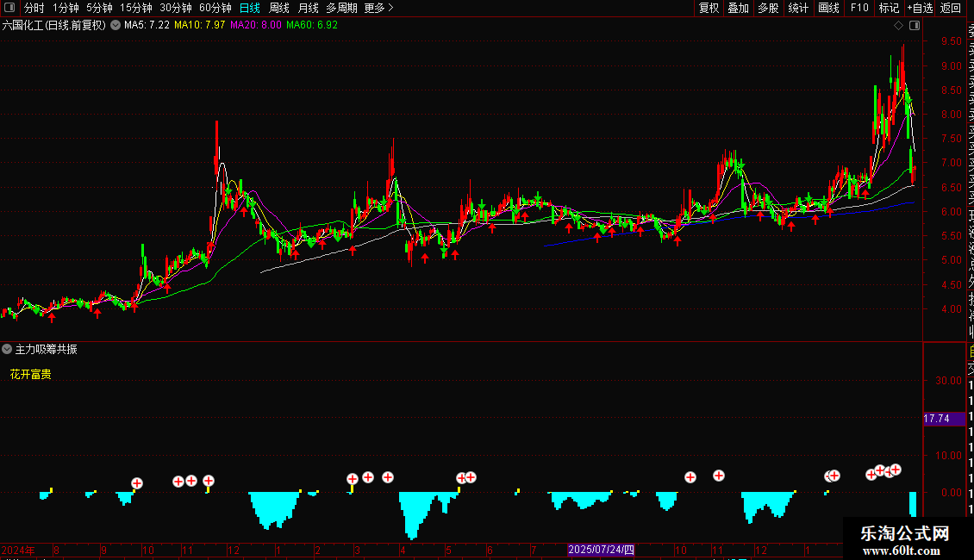Select the 1分钟 period tab
This screenshot has width=974, height=560.
pyautogui.click(x=66, y=8)
